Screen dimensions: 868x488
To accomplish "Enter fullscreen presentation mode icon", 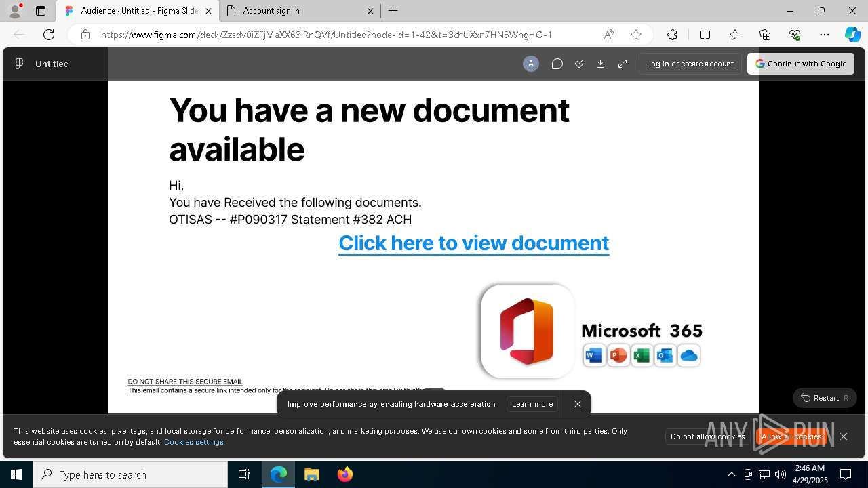I will pyautogui.click(x=623, y=64).
